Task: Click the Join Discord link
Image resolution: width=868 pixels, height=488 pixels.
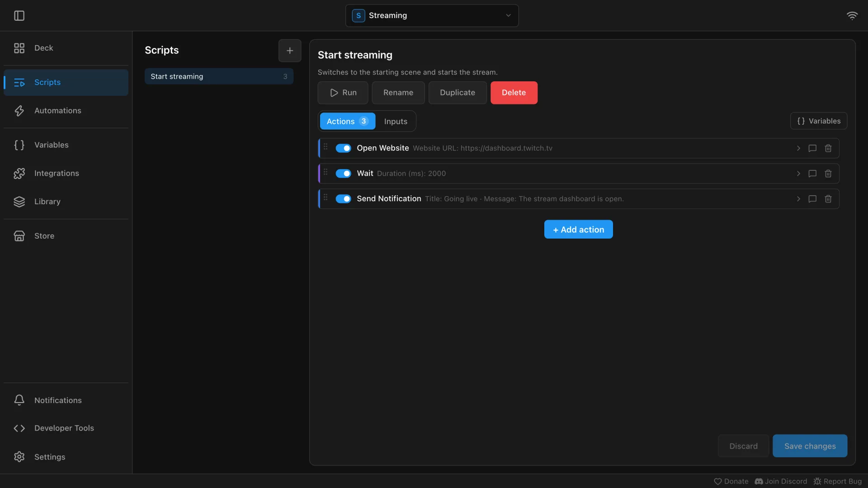Action: point(781,481)
